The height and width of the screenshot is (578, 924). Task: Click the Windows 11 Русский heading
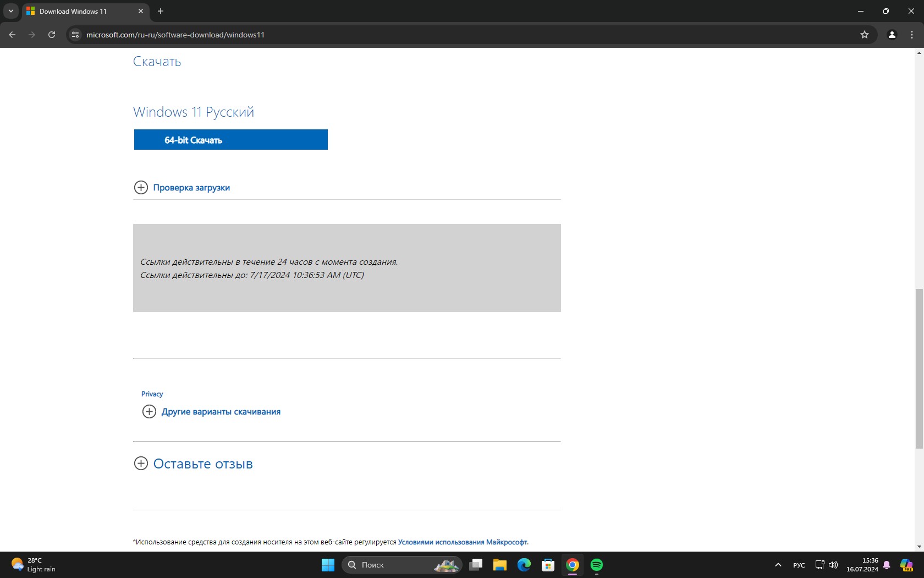[194, 112]
